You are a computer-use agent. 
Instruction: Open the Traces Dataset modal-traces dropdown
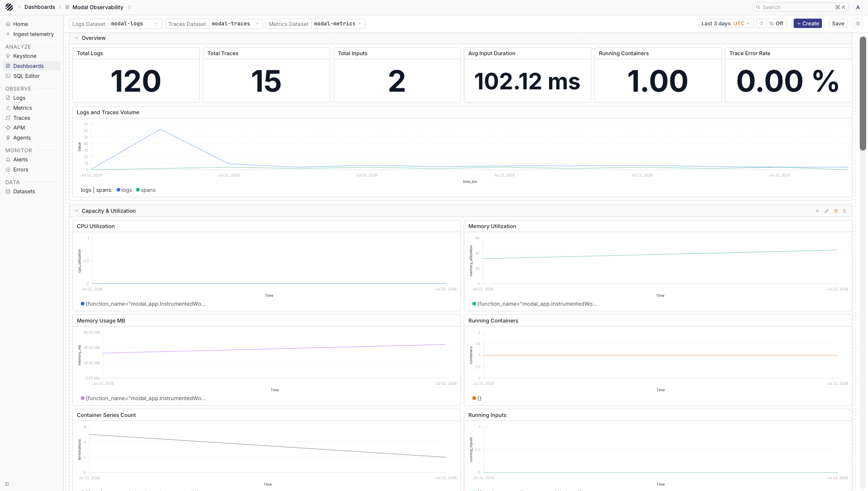click(x=236, y=24)
